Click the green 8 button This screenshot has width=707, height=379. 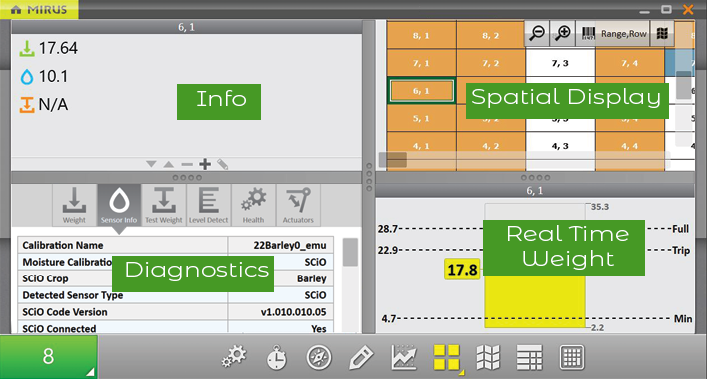point(48,357)
